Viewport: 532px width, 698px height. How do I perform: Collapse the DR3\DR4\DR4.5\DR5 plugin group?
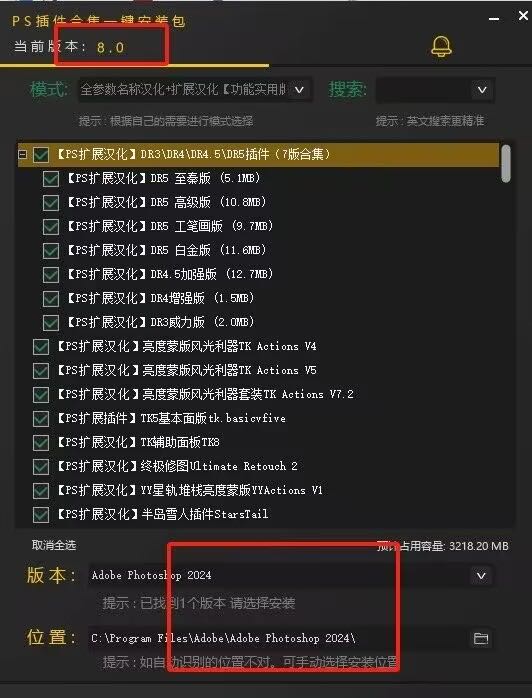click(22, 154)
